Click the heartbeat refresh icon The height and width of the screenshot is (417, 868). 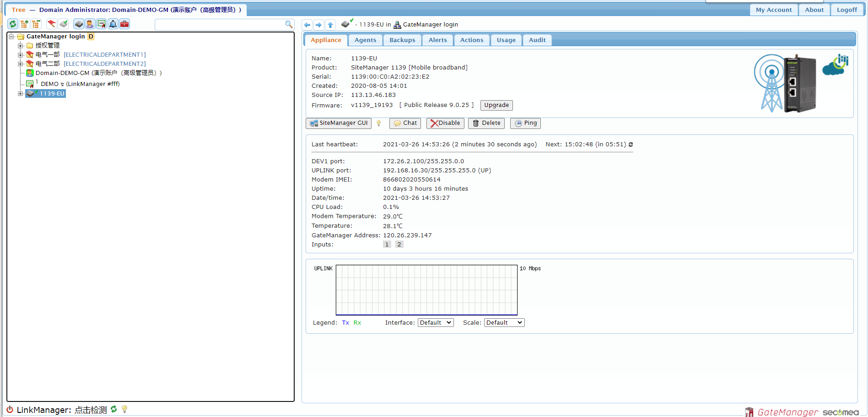631,144
